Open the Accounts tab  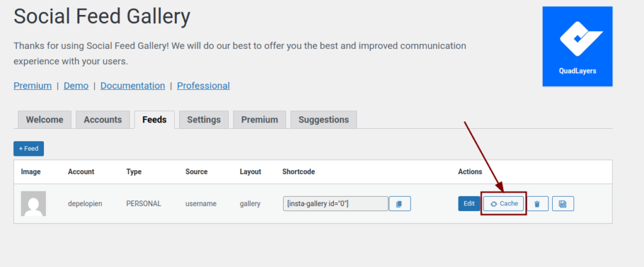(x=103, y=119)
